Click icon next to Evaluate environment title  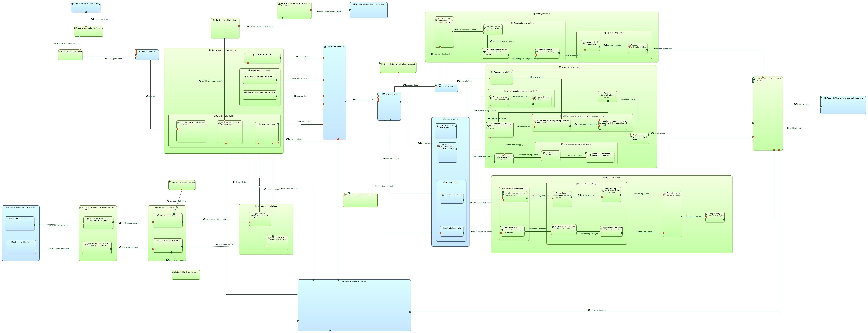(x=325, y=47)
